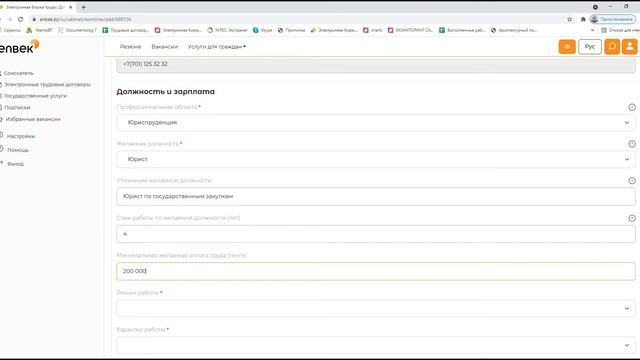
Task: Open the Архитектурный bookmark
Action: (x=514, y=30)
